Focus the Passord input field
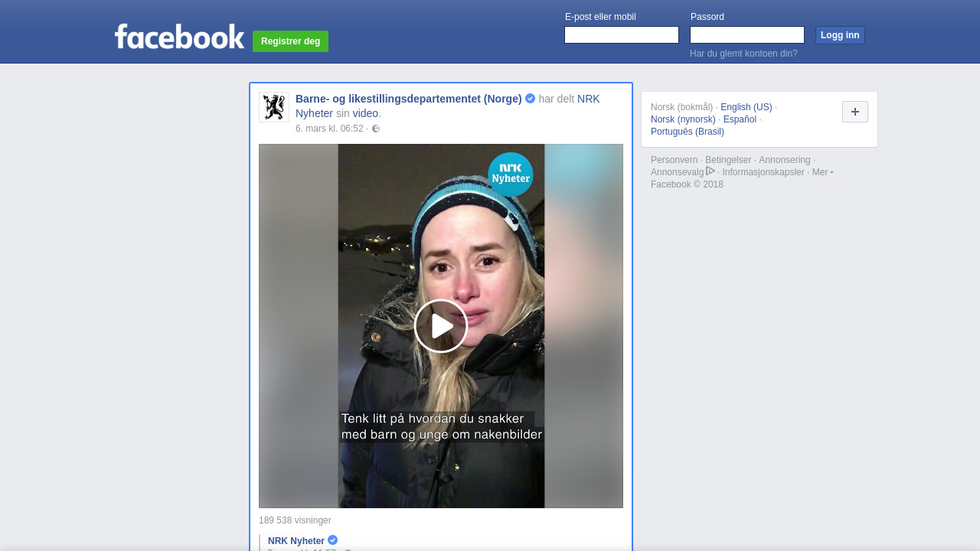 (747, 35)
